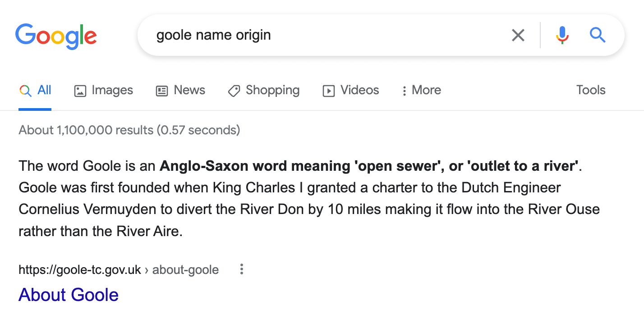Click the News tab newspaper icon

coord(161,91)
